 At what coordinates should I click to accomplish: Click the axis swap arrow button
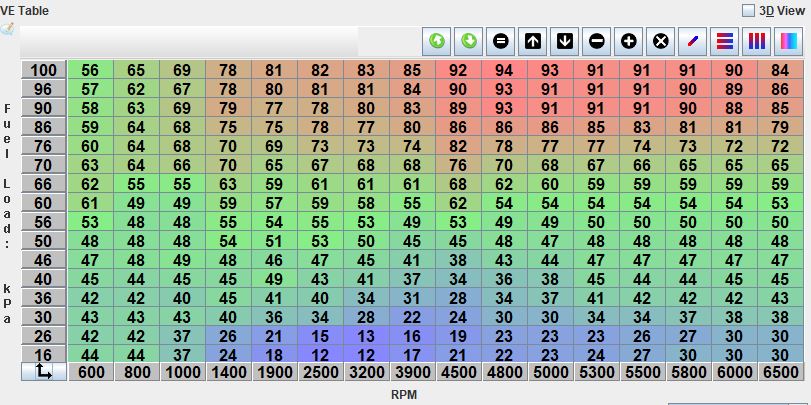[x=44, y=371]
